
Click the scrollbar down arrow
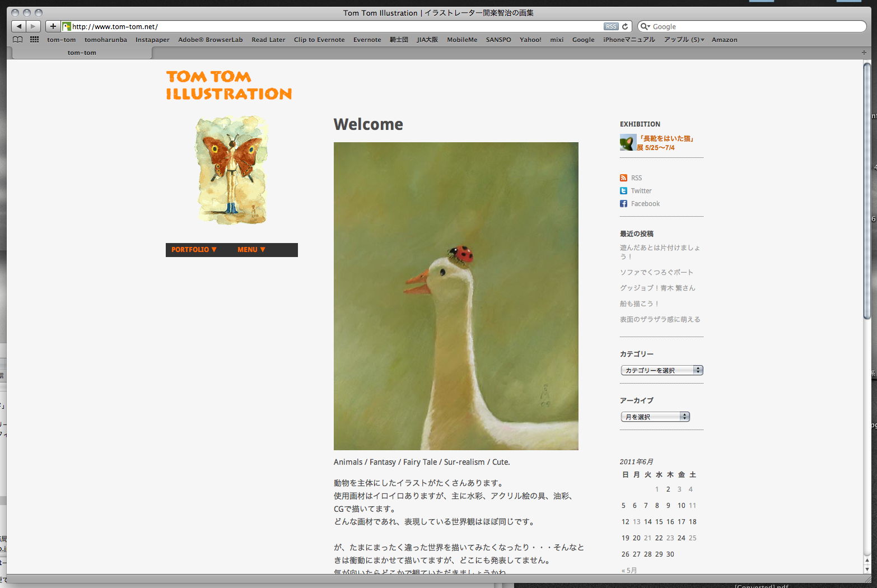tap(867, 569)
